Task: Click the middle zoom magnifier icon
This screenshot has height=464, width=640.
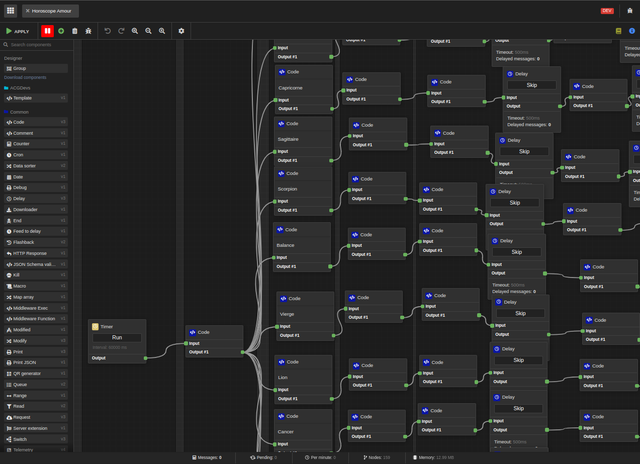Action: (x=149, y=31)
